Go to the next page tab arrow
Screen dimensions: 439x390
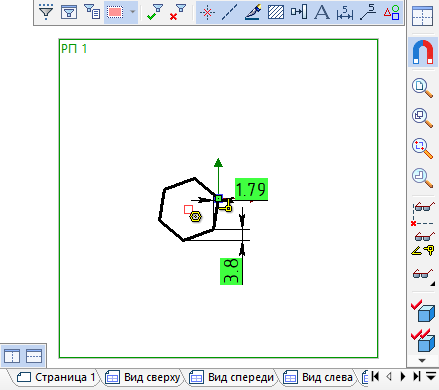(x=403, y=376)
